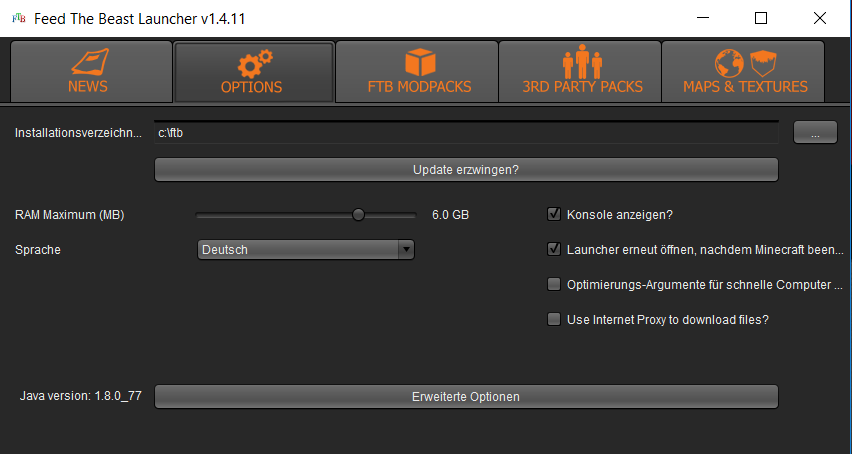Open Erweiterte Optionen
This screenshot has height=454, width=852.
point(466,397)
